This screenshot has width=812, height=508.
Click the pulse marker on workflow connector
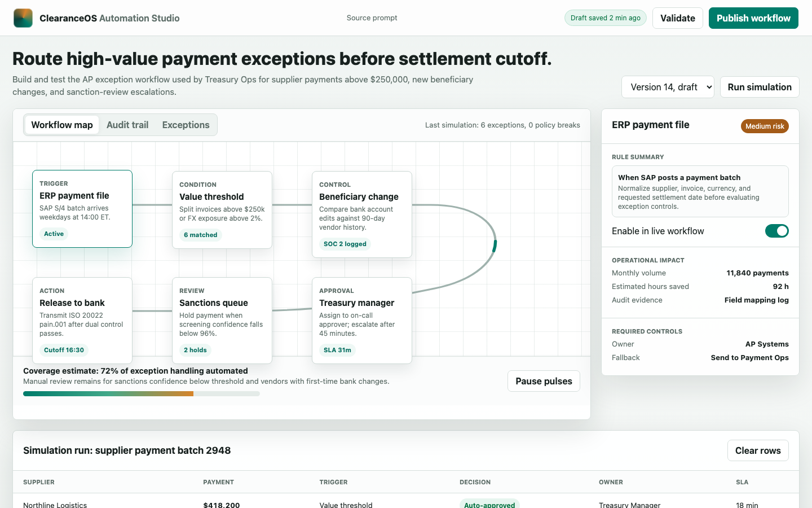(x=495, y=246)
